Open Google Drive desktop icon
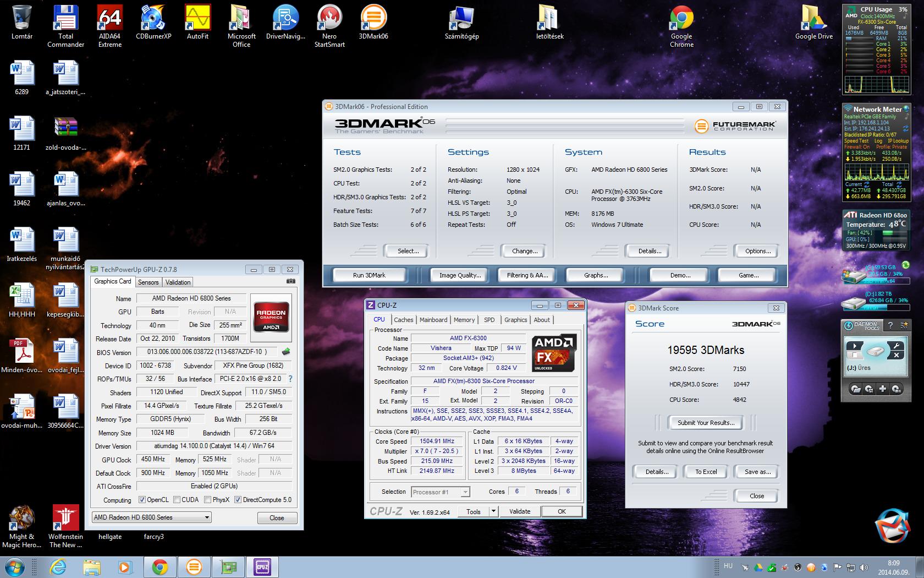The height and width of the screenshot is (578, 924). 813,22
